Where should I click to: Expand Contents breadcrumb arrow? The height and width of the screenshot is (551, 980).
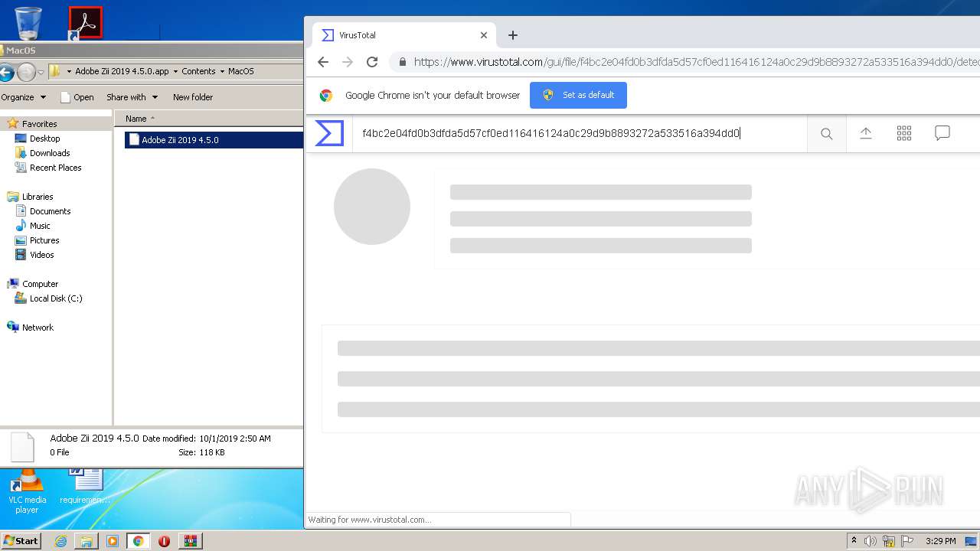click(x=221, y=71)
